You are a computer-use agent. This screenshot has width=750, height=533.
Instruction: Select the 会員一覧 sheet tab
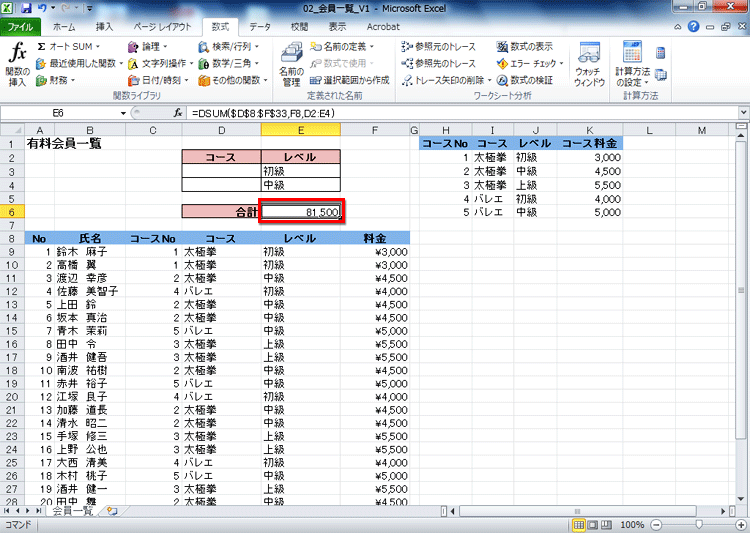click(72, 511)
